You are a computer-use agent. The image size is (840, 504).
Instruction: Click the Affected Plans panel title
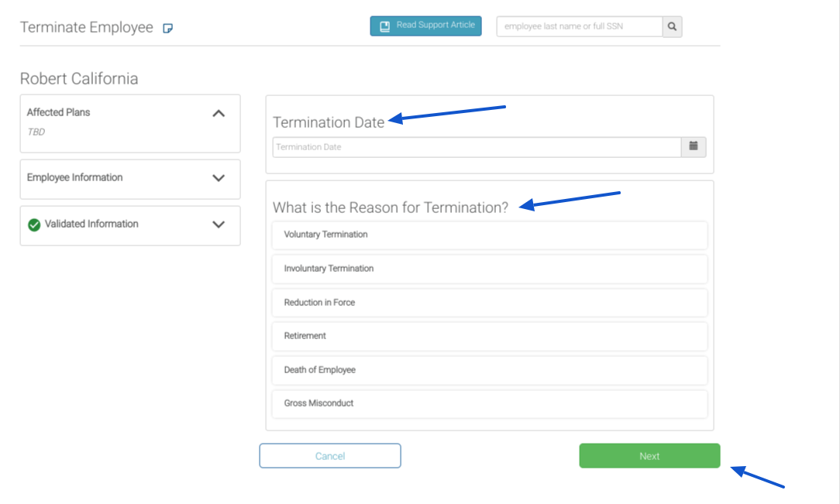[59, 112]
